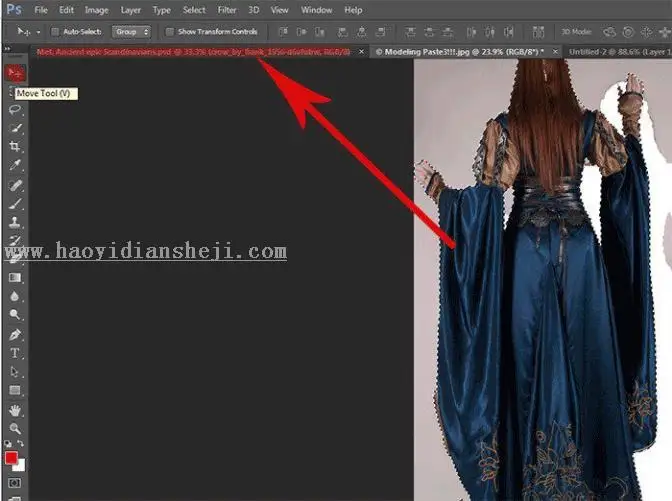
Task: Click Align Left Edges icon
Action: (342, 32)
